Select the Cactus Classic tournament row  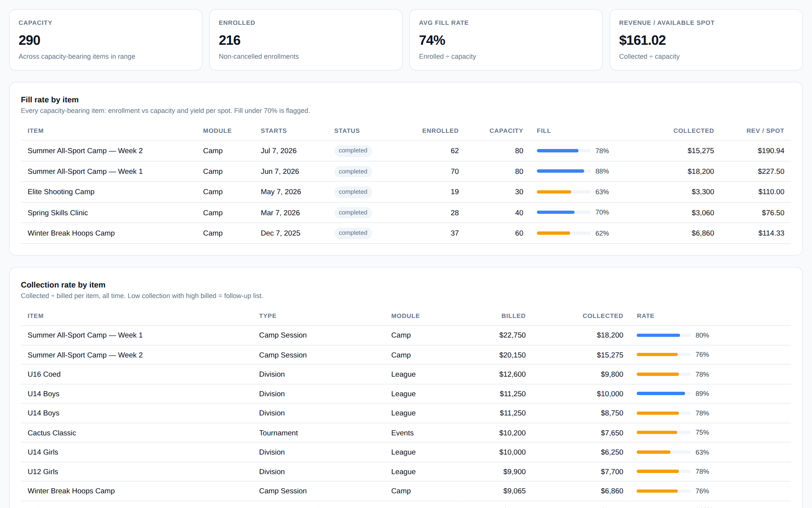406,433
